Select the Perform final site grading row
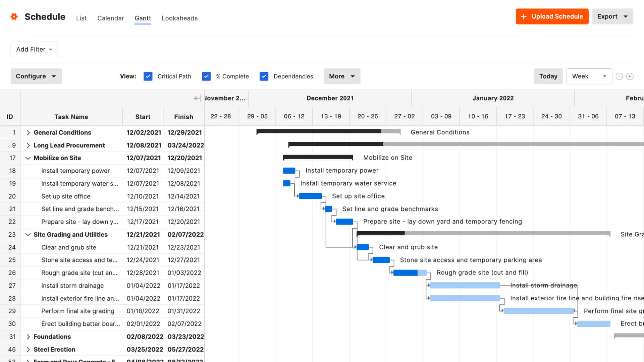644x362 pixels. click(102, 311)
